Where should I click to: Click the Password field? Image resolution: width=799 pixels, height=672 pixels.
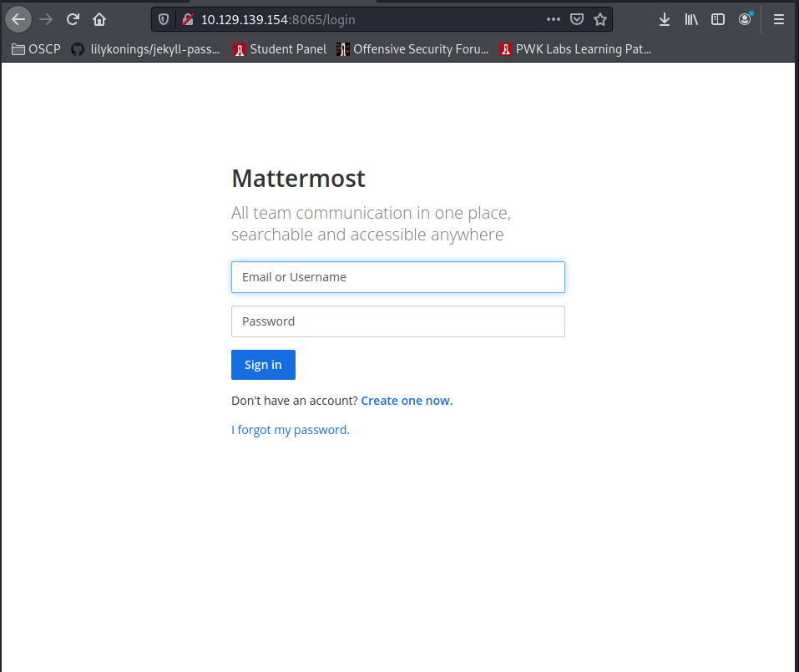tap(398, 321)
